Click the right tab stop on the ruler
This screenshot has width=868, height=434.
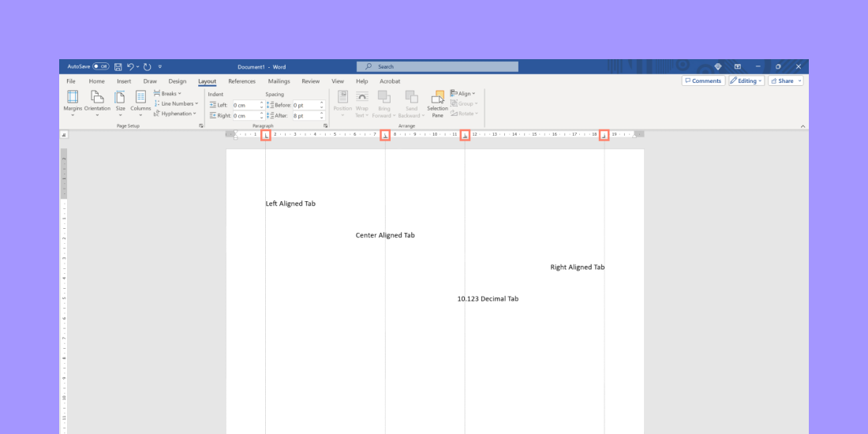(x=604, y=135)
